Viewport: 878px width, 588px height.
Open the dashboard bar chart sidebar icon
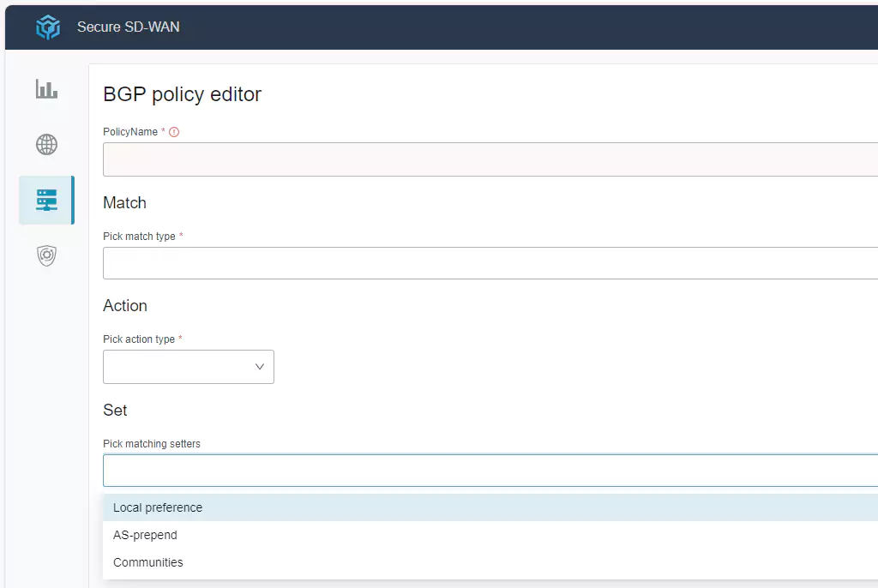click(x=46, y=89)
